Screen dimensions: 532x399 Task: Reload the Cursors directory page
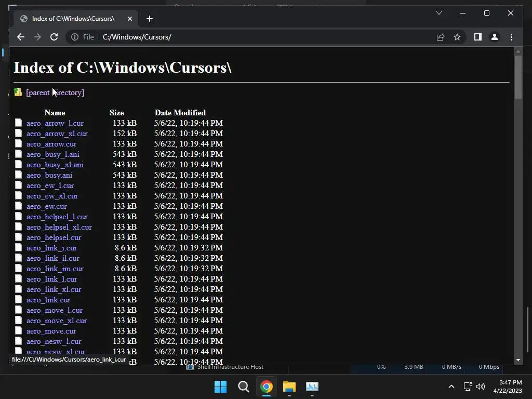point(54,37)
